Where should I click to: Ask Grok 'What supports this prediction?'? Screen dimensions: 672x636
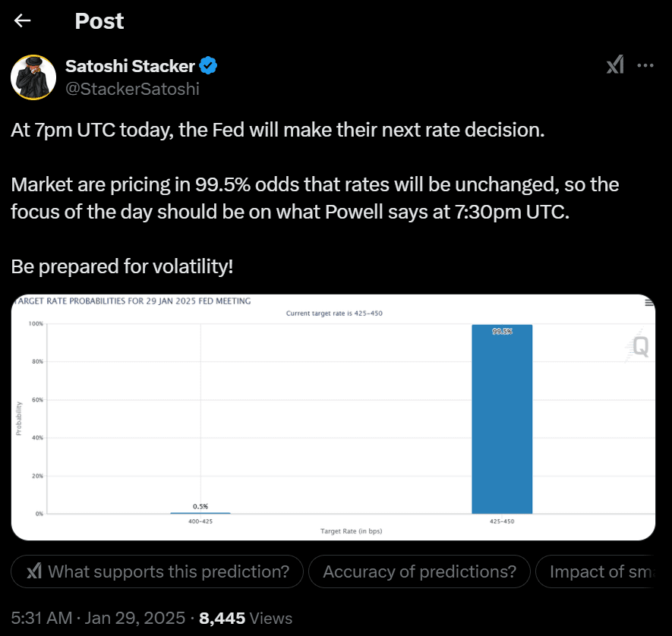pyautogui.click(x=157, y=571)
